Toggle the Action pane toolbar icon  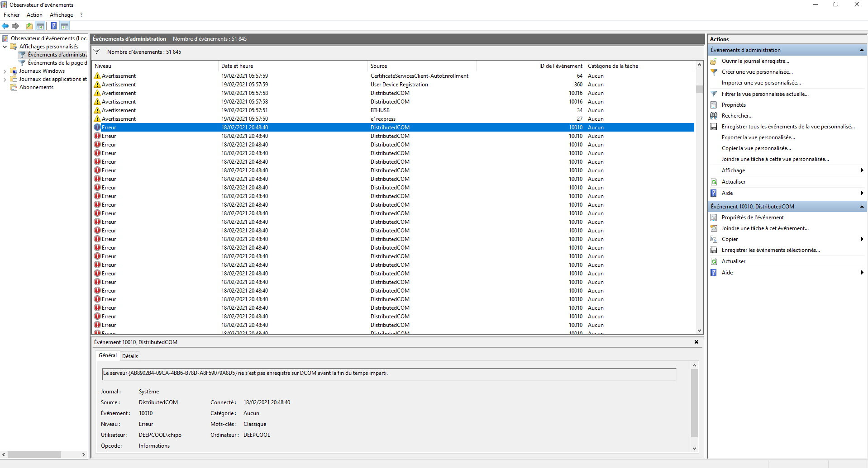(x=65, y=26)
